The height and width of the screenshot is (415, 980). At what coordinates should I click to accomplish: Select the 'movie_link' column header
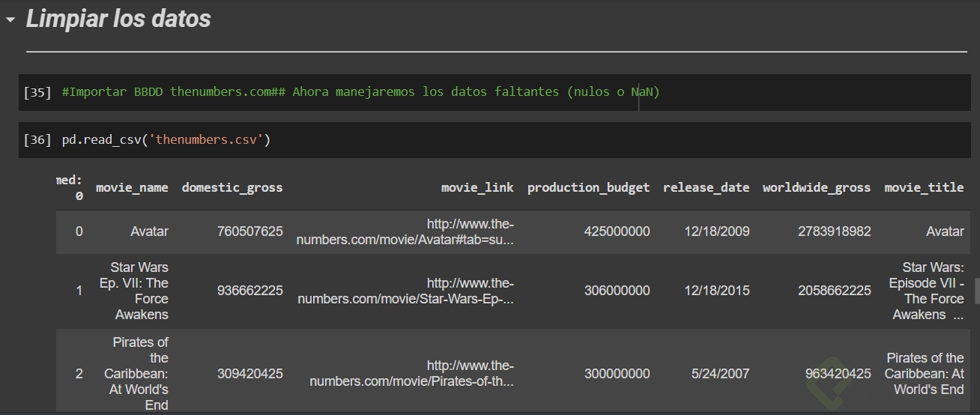tap(477, 187)
